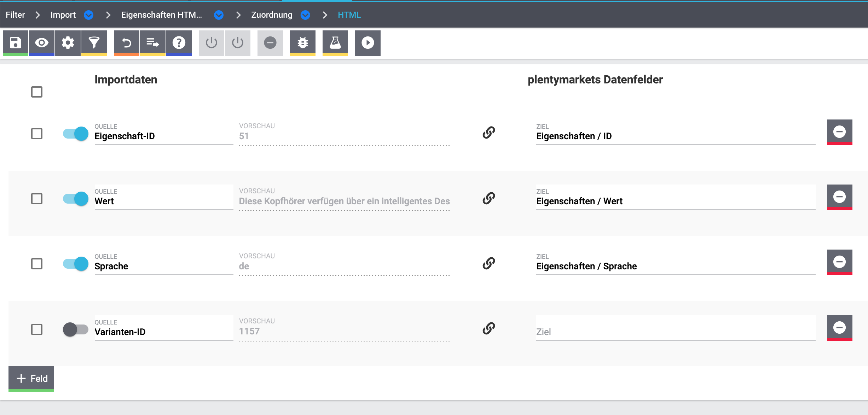The height and width of the screenshot is (415, 868).
Task: Click the flask test icon
Action: [x=335, y=43]
